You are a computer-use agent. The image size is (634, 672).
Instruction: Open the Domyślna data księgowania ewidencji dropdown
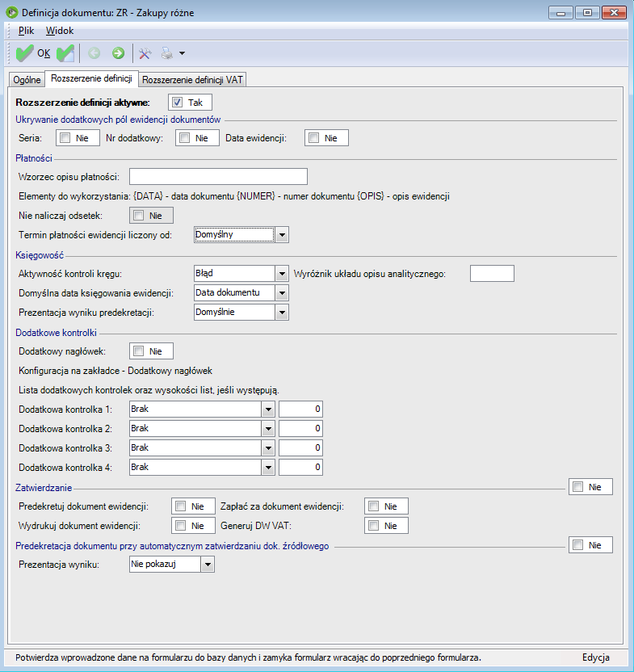(x=282, y=293)
